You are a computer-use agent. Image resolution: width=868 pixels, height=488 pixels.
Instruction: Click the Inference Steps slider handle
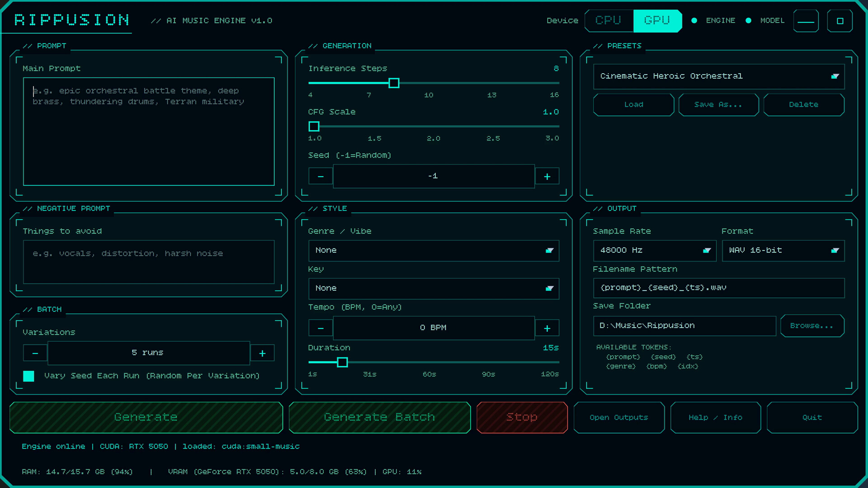[x=394, y=83]
